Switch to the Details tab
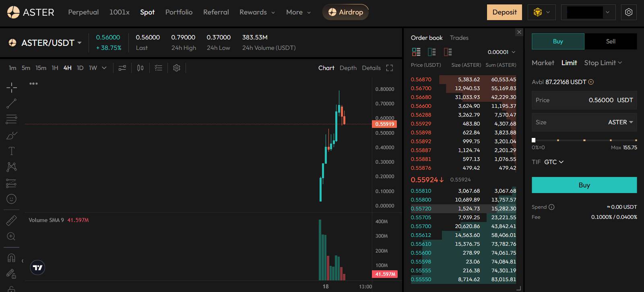The height and width of the screenshot is (292, 644). click(x=371, y=68)
